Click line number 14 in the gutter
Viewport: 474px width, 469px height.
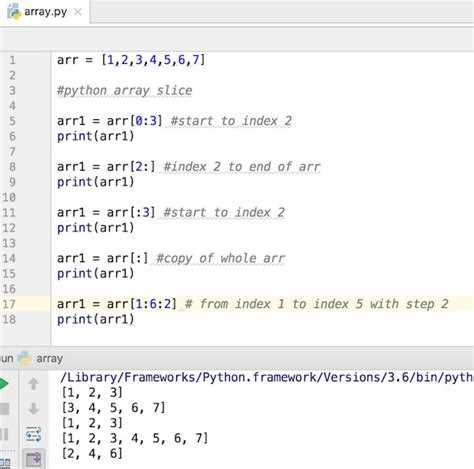[9, 258]
